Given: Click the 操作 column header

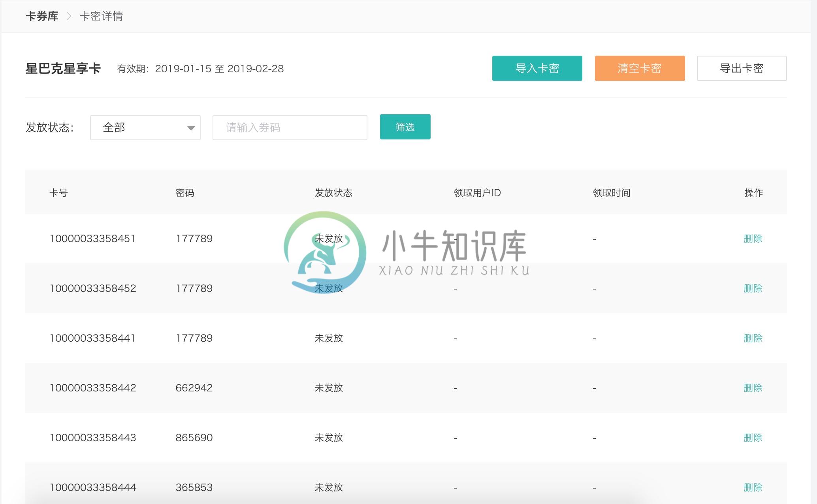Looking at the screenshot, I should pyautogui.click(x=754, y=193).
